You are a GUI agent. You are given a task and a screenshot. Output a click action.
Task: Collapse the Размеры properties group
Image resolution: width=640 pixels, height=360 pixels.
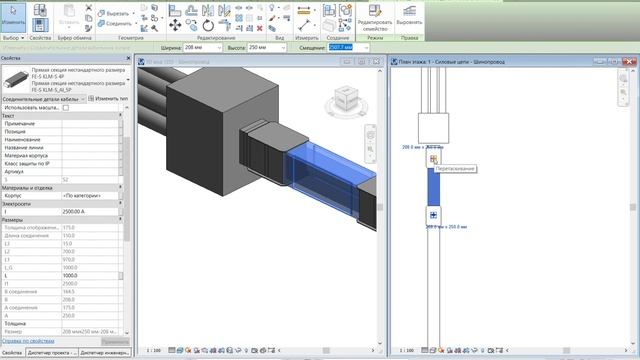coord(120,220)
